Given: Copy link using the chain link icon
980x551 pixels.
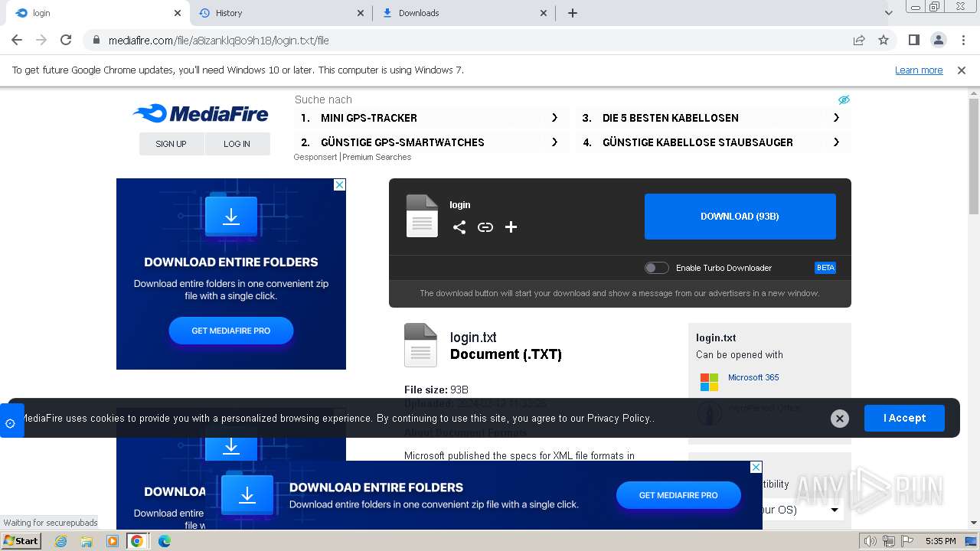Looking at the screenshot, I should (x=485, y=227).
